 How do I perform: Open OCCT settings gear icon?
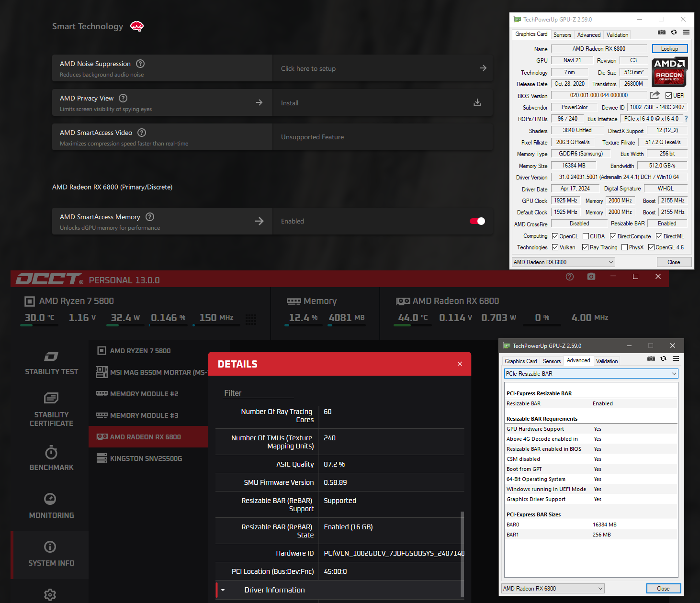pyautogui.click(x=50, y=594)
